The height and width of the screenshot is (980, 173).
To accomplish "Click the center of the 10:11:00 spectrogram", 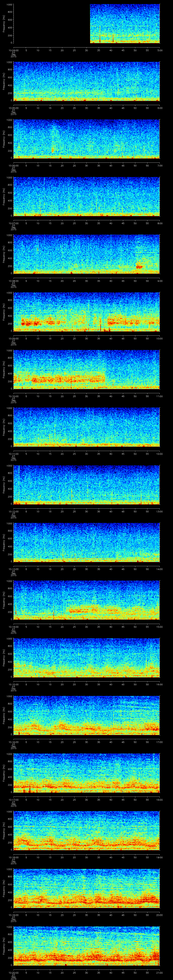I will [x=86, y=427].
